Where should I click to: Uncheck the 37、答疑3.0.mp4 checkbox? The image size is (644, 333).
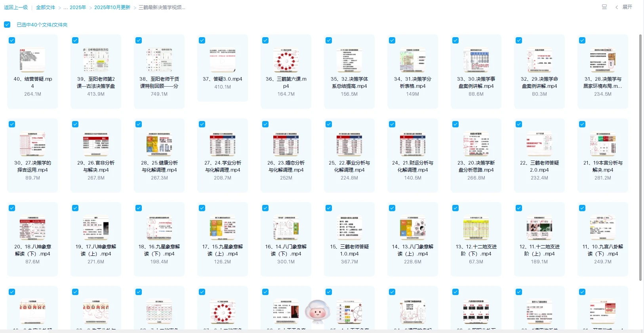click(202, 40)
